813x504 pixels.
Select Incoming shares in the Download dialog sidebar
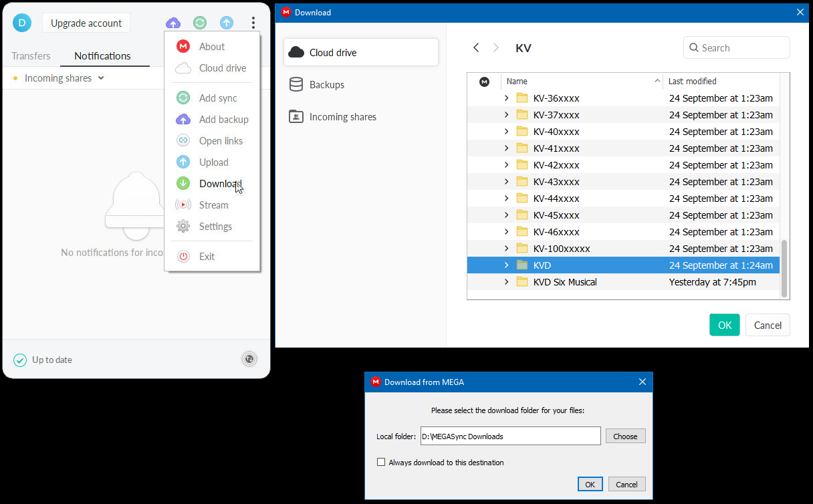pos(361,117)
